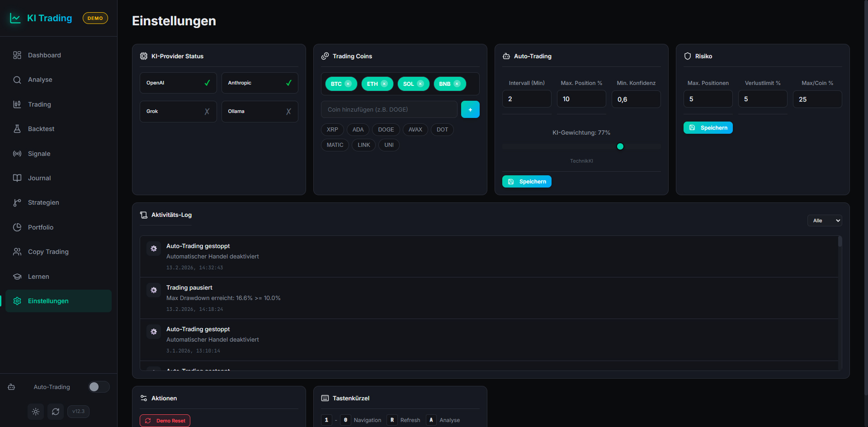Click the sun theme icon in sidebar
This screenshot has height=427, width=868.
pos(36,412)
